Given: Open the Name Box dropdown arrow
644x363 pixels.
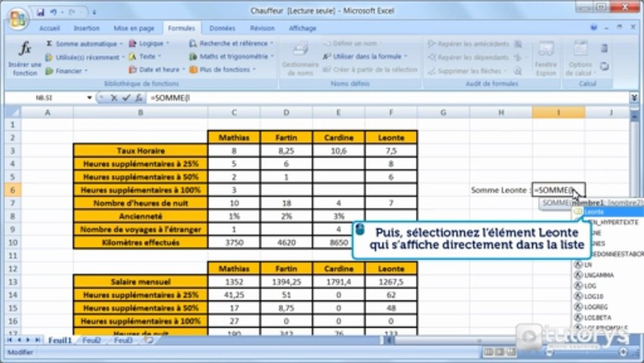Looking at the screenshot, I should pyautogui.click(x=90, y=98).
